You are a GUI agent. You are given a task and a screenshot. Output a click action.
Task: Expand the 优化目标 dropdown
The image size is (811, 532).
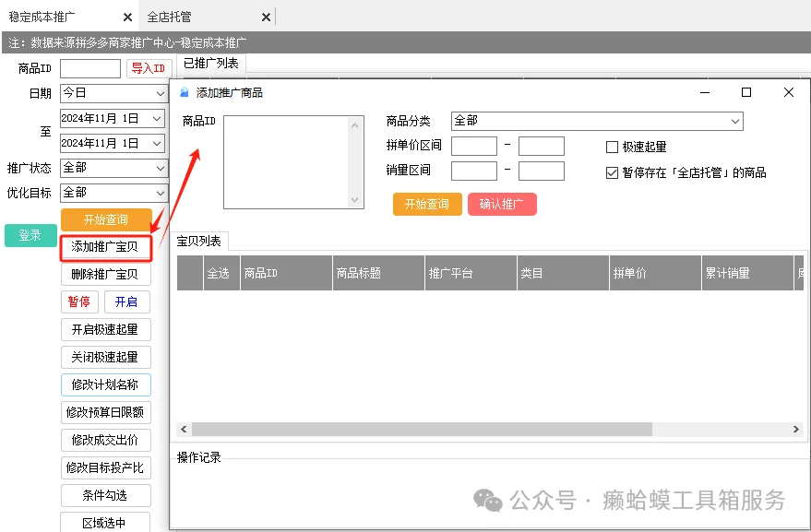pos(113,193)
